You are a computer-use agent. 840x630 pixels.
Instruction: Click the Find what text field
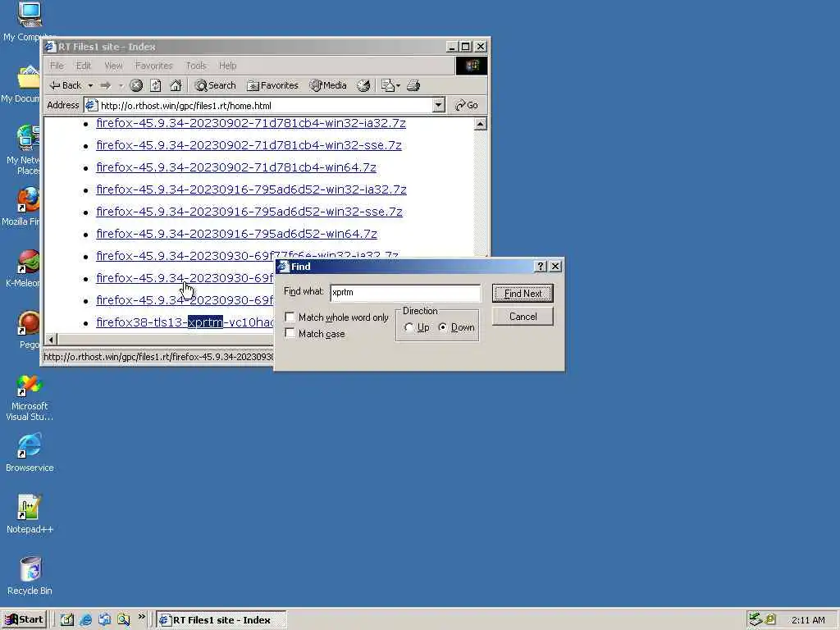click(x=405, y=293)
